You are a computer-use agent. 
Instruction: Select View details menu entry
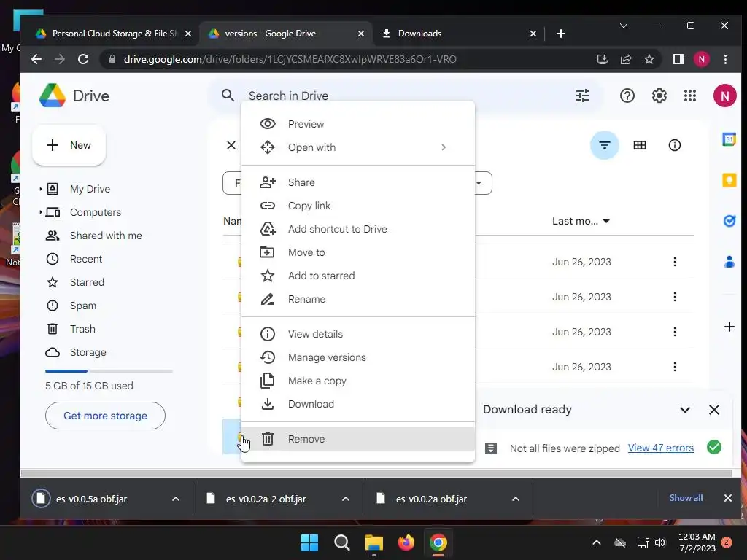tap(357, 334)
